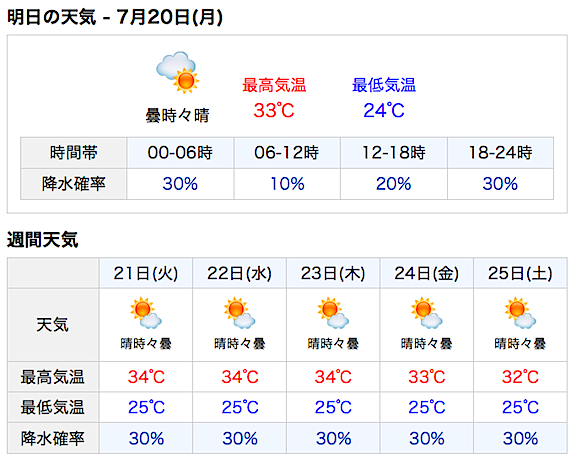Click the 10% precipitation value
576x459 pixels.
pos(287,184)
